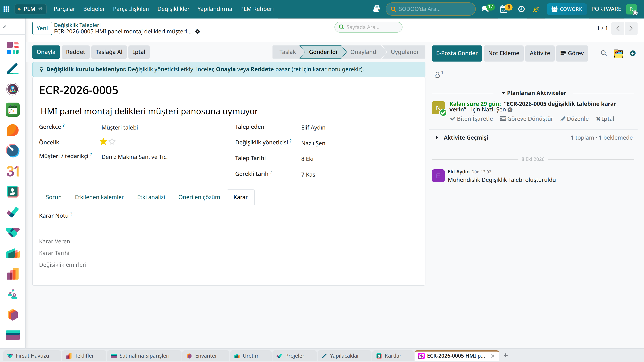Switch to the Etkilenen kalemler tab
This screenshot has height=362, width=644.
pos(99,197)
